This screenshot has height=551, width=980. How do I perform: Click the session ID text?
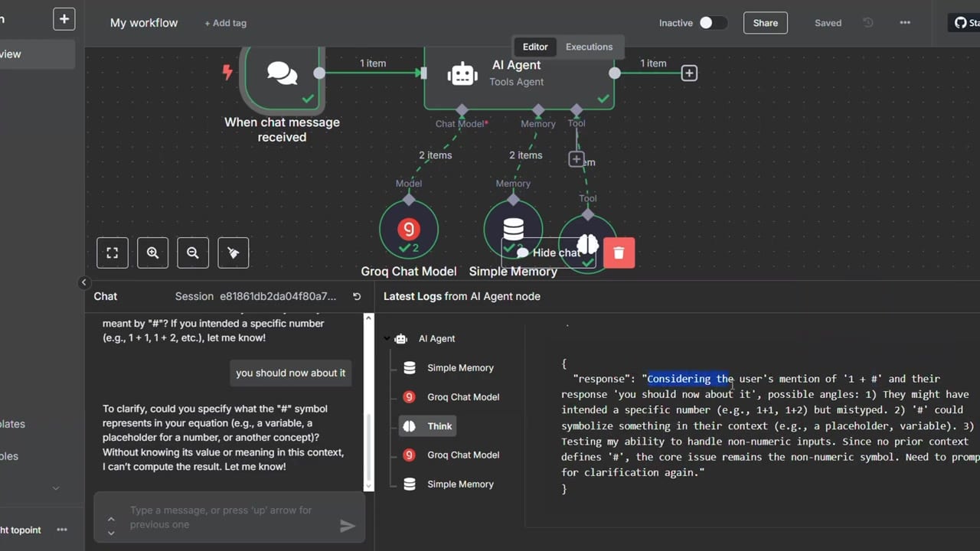(278, 296)
